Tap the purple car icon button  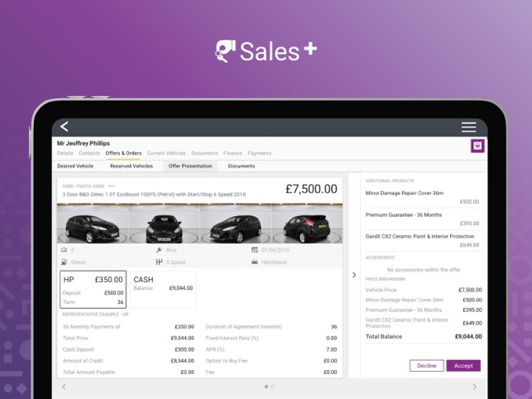(477, 146)
